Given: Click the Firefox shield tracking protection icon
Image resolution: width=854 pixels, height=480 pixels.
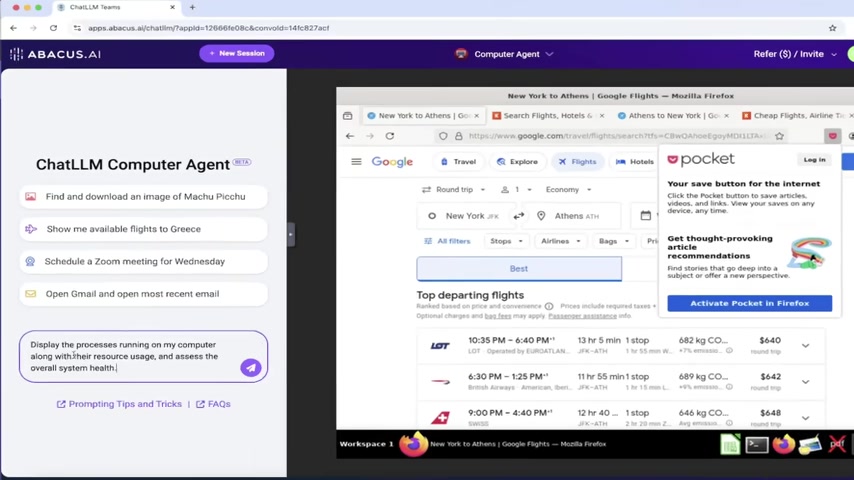Looking at the screenshot, I should [443, 136].
